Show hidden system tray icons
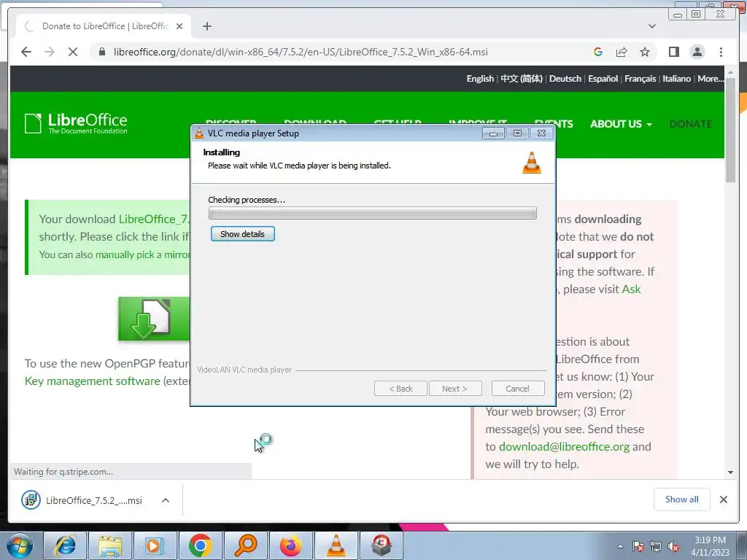This screenshot has height=560, width=747. pyautogui.click(x=620, y=546)
